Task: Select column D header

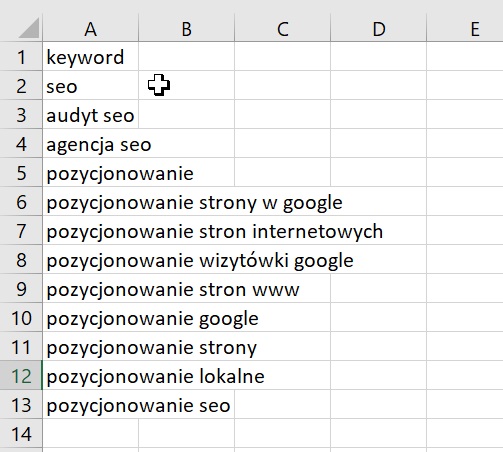Action: 378,28
